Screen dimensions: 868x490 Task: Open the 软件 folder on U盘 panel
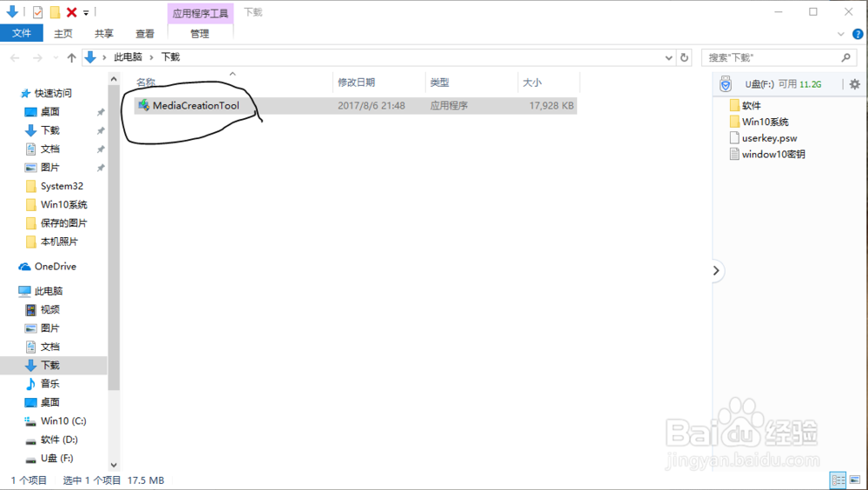click(x=751, y=105)
